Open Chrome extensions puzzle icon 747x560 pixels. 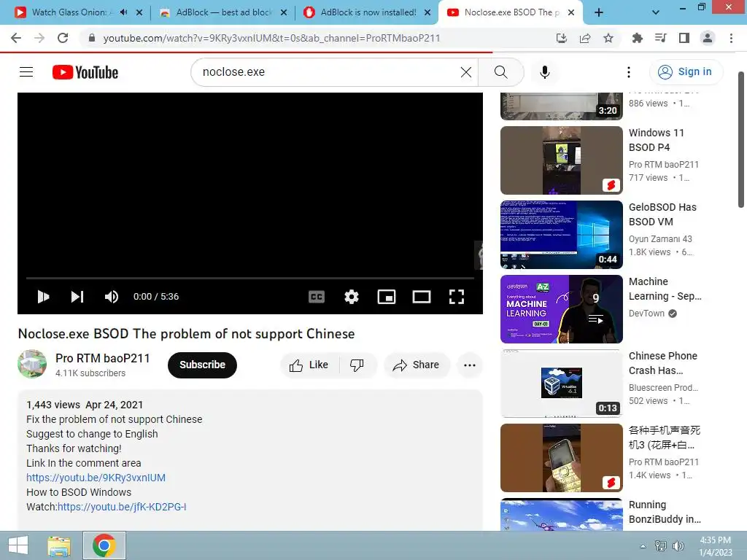tap(637, 38)
